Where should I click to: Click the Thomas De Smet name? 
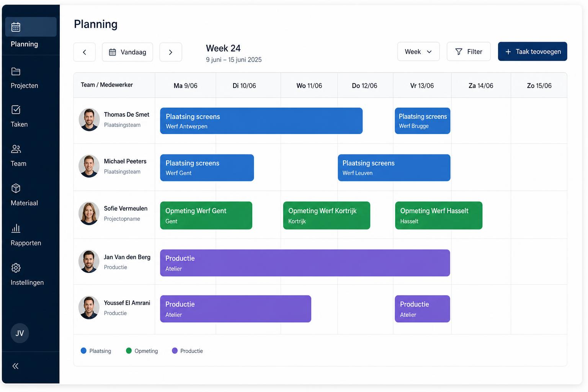coord(126,114)
